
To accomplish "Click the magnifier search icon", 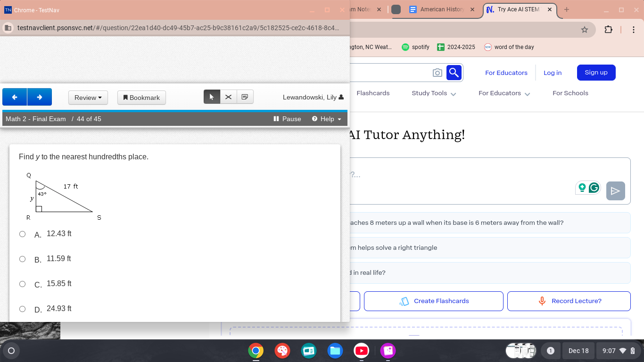I will (453, 73).
